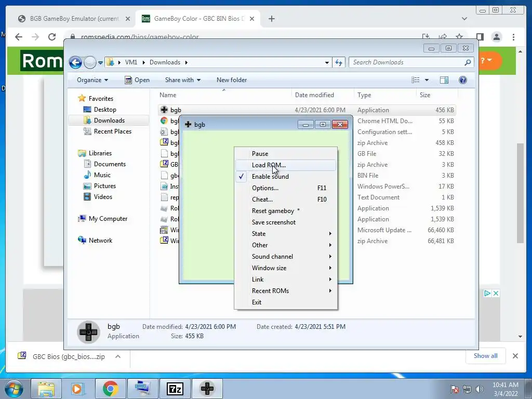
Task: Click the Chrome reload page icon
Action: click(x=51, y=37)
